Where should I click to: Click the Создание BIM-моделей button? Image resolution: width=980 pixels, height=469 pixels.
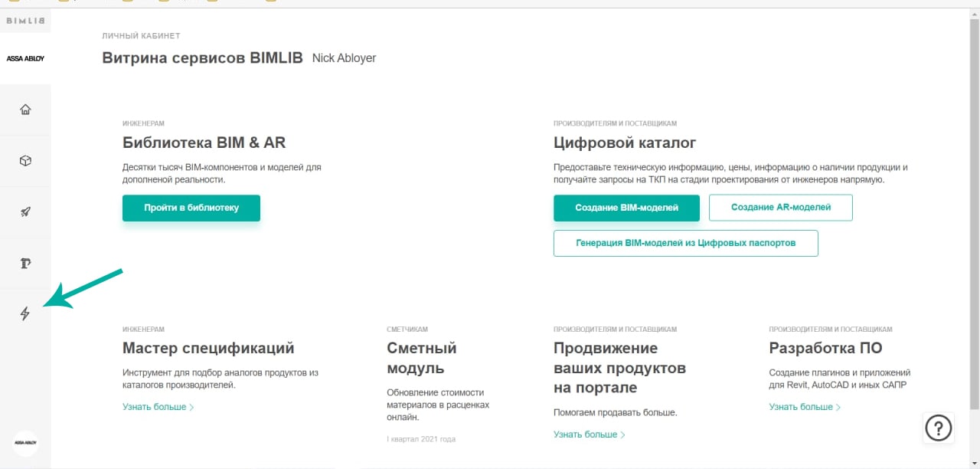(626, 208)
